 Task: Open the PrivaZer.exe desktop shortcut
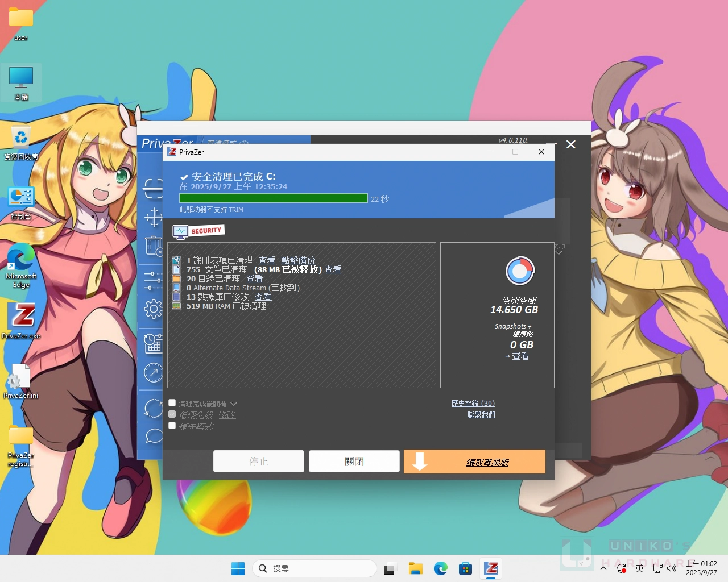coord(21,320)
